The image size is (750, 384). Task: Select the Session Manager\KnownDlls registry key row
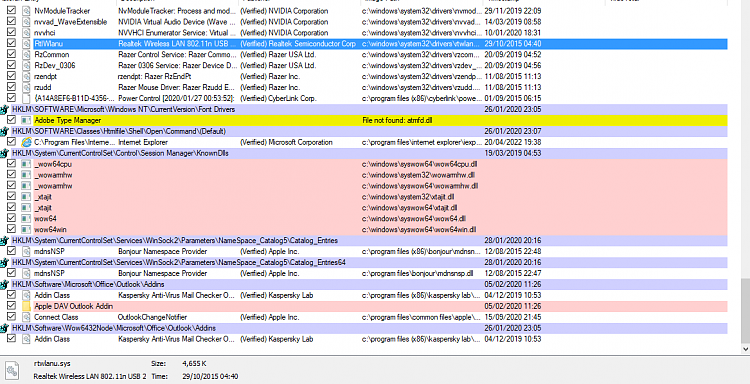[364, 154]
